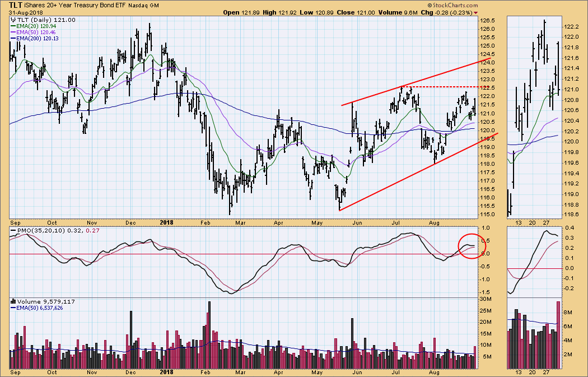Screen dimensions: 588x377
Task: Click the TLT ticker symbol title
Action: click(15, 5)
